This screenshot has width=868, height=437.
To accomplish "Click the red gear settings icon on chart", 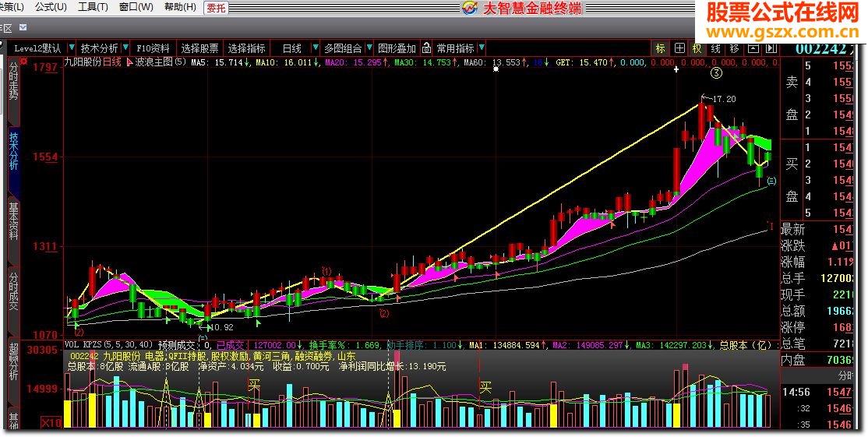I will 23,62.
